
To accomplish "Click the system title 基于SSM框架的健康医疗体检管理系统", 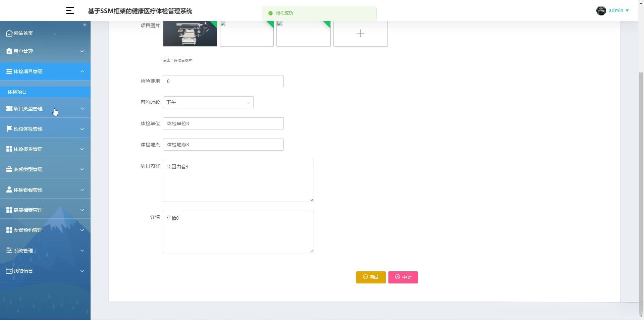I will 140,11.
